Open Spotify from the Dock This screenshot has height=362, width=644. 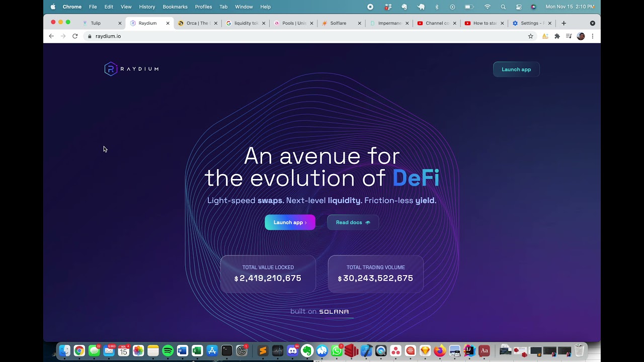point(168,350)
